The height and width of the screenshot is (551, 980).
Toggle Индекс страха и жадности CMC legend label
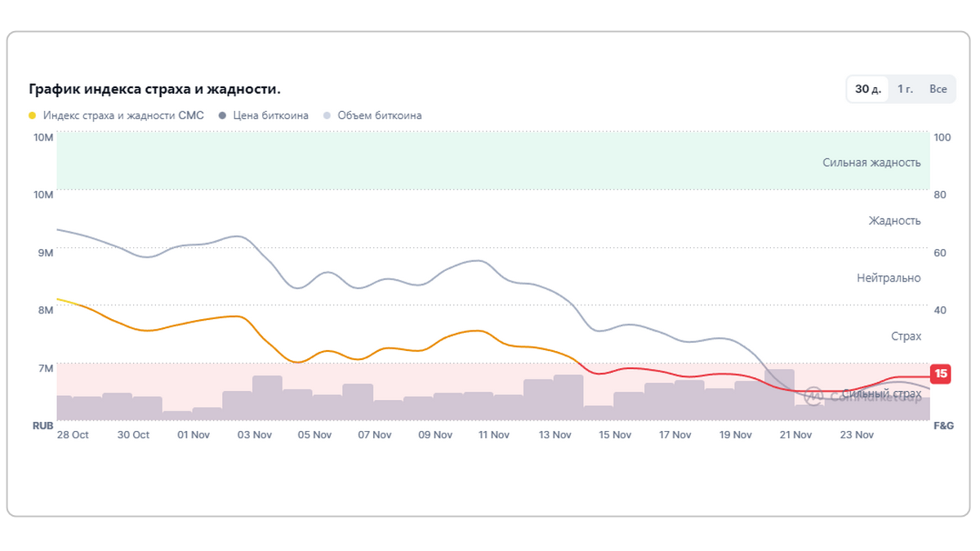pyautogui.click(x=123, y=116)
